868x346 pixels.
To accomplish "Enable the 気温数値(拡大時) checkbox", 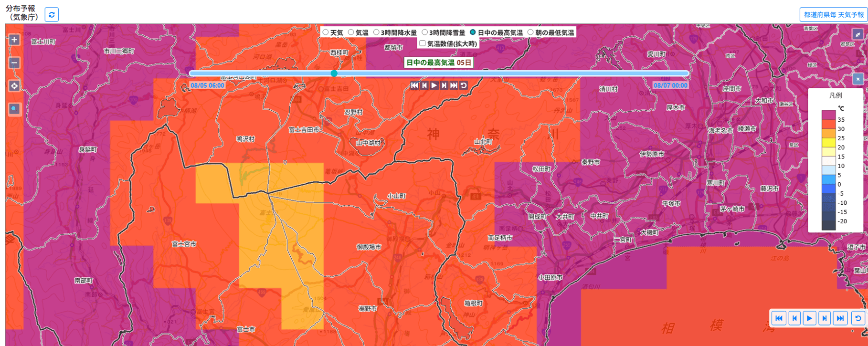I will pyautogui.click(x=423, y=43).
